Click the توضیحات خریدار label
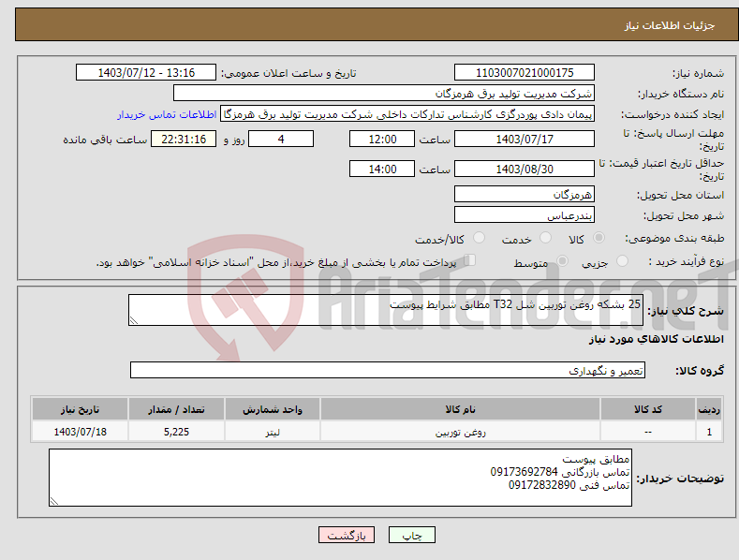 pos(680,479)
